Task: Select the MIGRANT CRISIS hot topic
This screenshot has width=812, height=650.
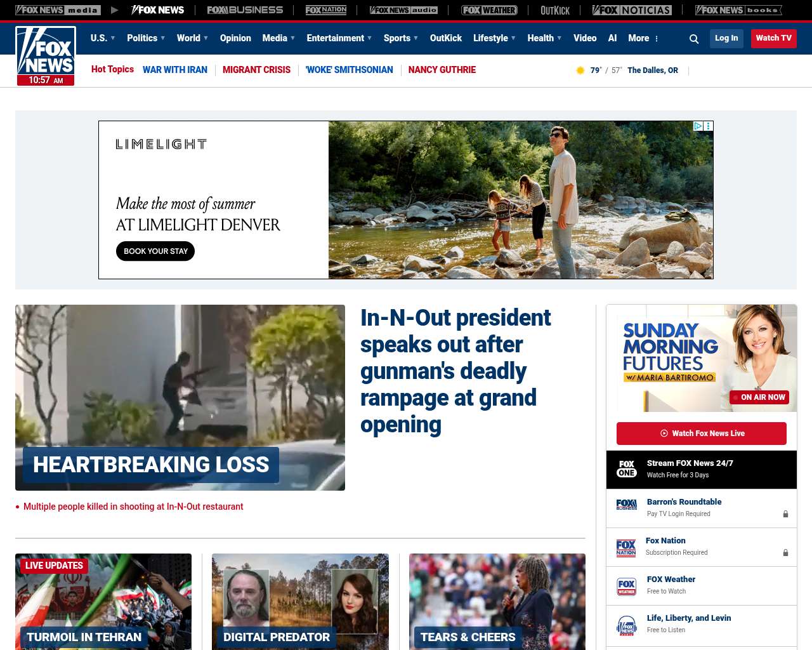Action: pos(256,70)
